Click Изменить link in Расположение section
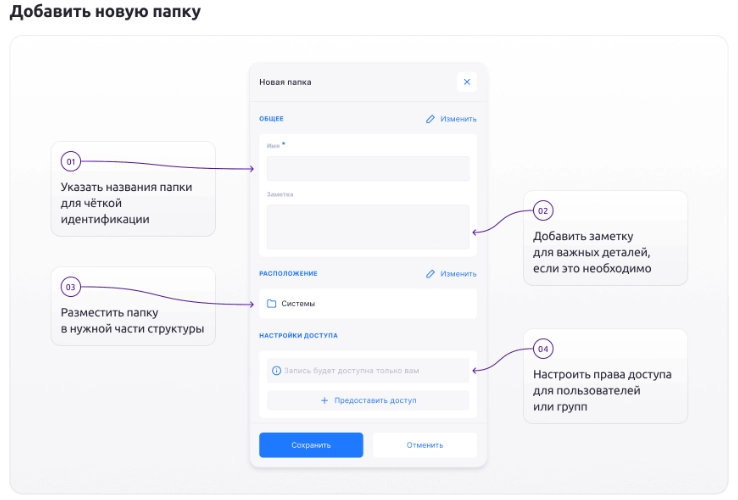738x500 pixels. 458,274
